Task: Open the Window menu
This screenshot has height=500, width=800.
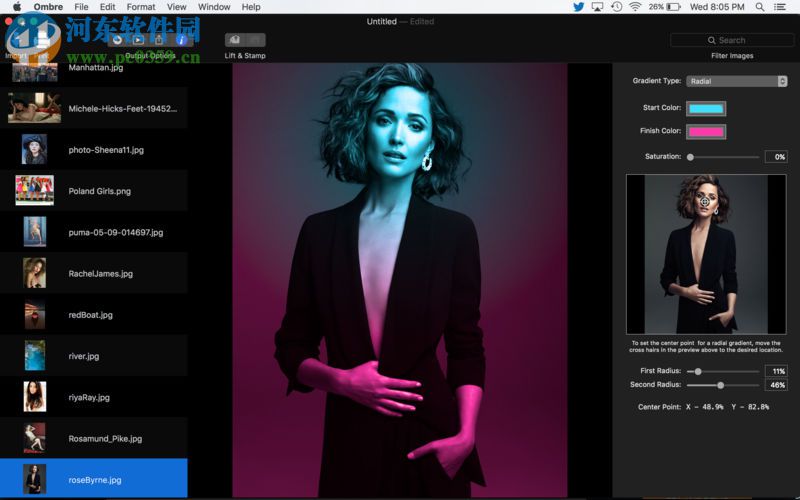Action: [214, 7]
